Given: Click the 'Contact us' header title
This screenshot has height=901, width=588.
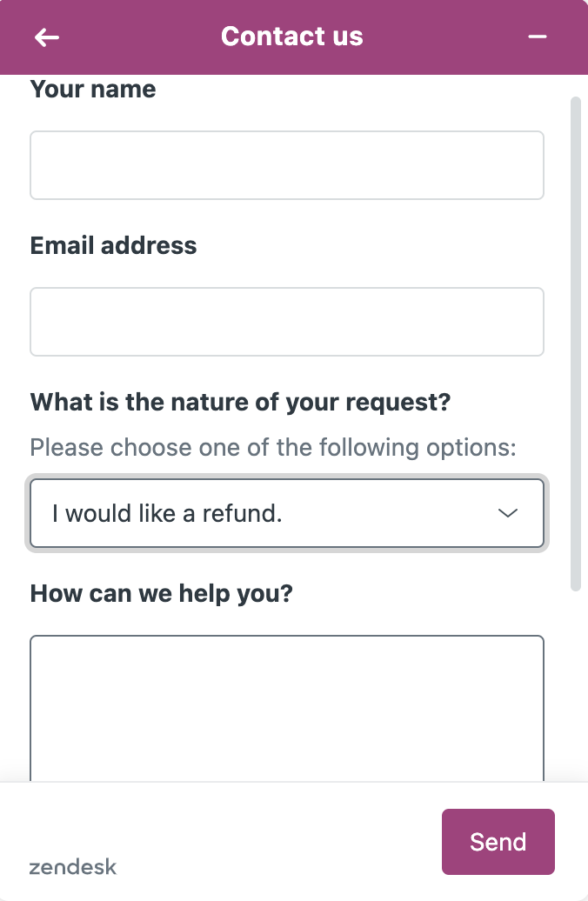Looking at the screenshot, I should pos(292,37).
